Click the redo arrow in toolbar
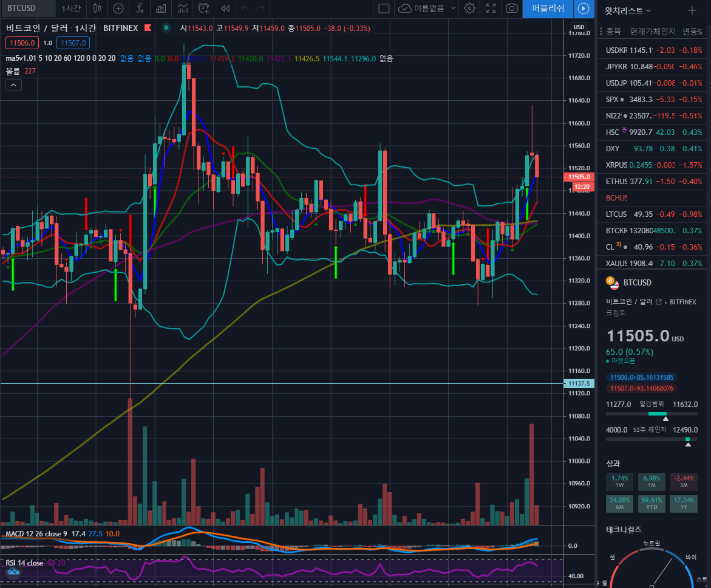The height and width of the screenshot is (588, 711). (260, 8)
